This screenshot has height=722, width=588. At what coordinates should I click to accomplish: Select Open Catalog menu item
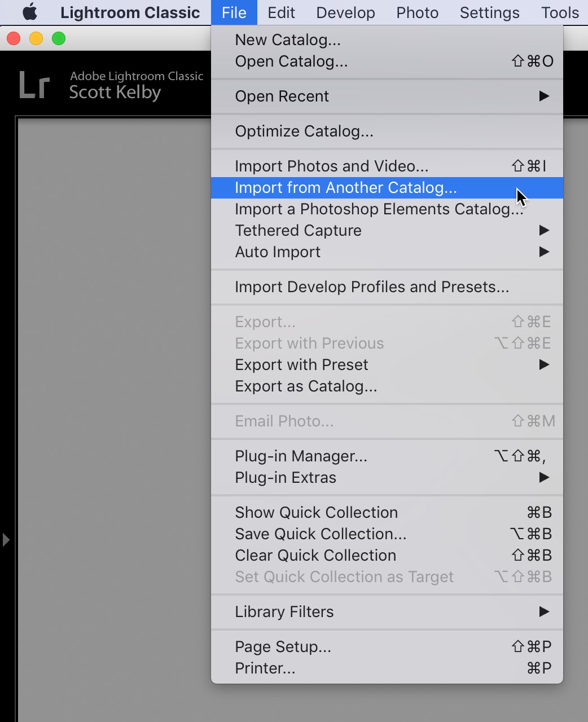(387, 61)
